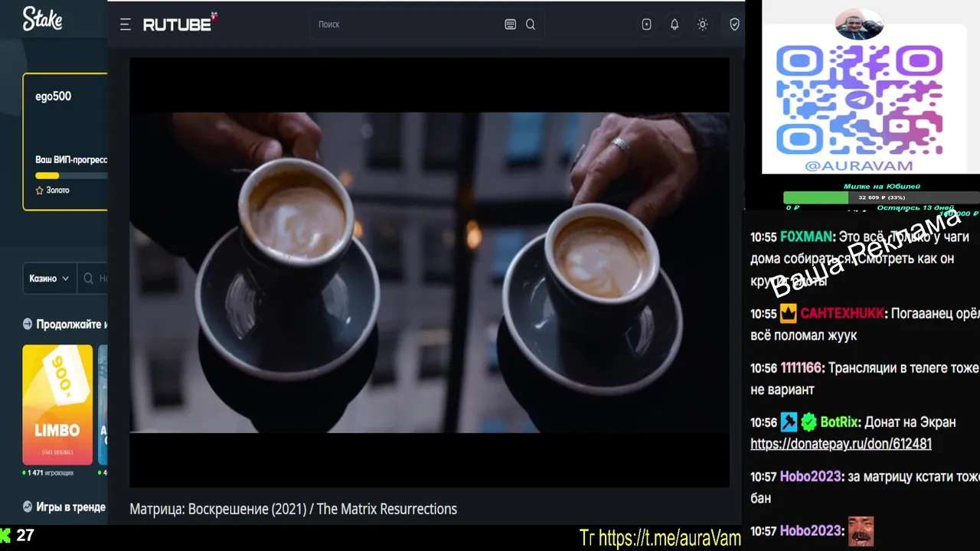Open the virtual keyboard icon in search
Viewport: 980px width, 551px height.
[511, 24]
